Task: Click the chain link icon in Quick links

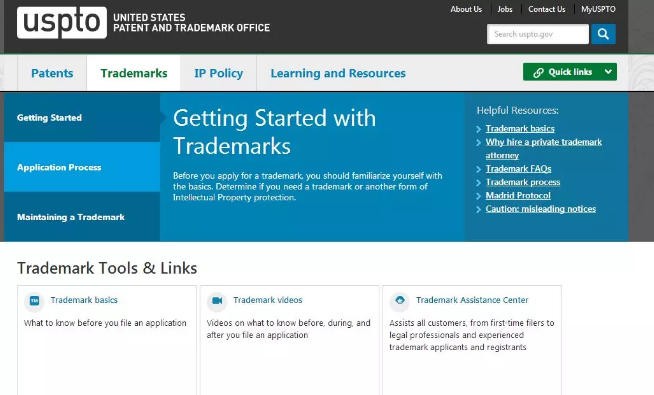Action: pos(538,73)
